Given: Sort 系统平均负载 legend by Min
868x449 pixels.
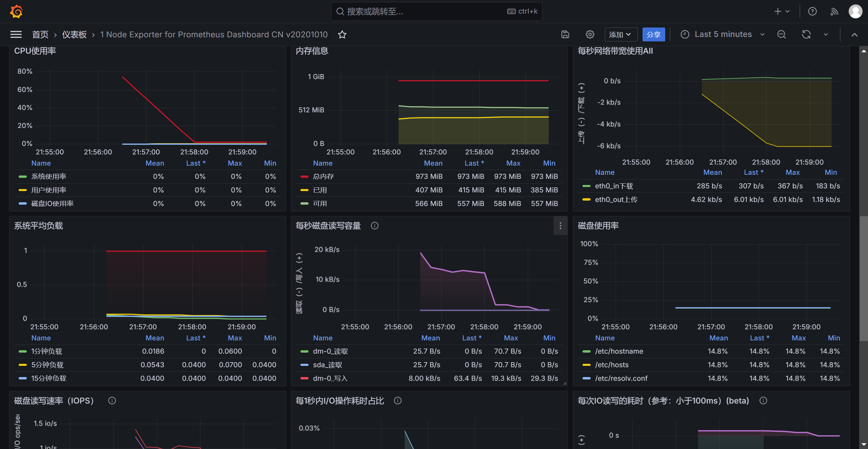Looking at the screenshot, I should tap(270, 338).
